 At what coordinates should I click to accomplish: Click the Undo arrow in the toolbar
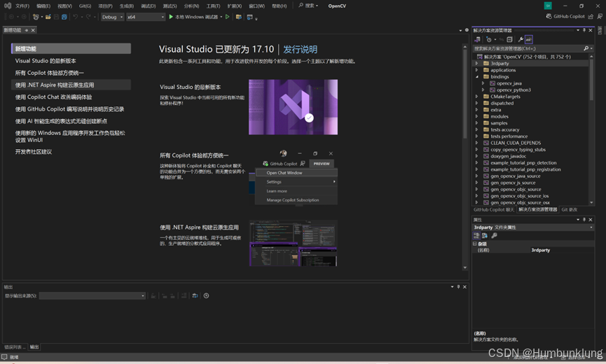click(x=76, y=17)
